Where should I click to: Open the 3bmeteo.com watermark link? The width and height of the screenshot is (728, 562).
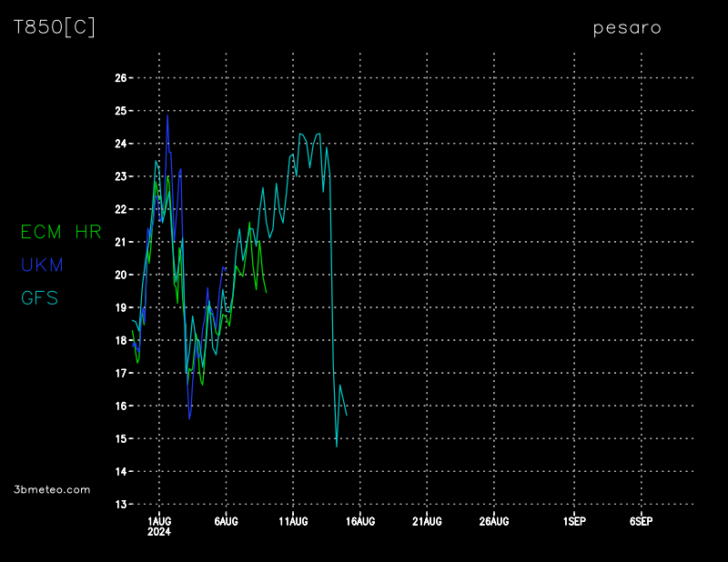point(53,489)
